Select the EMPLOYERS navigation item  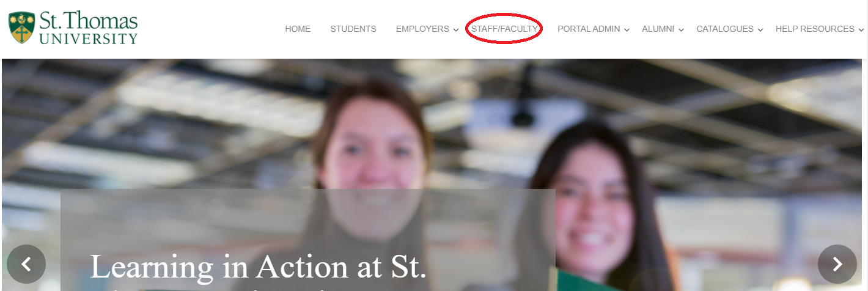pos(422,29)
